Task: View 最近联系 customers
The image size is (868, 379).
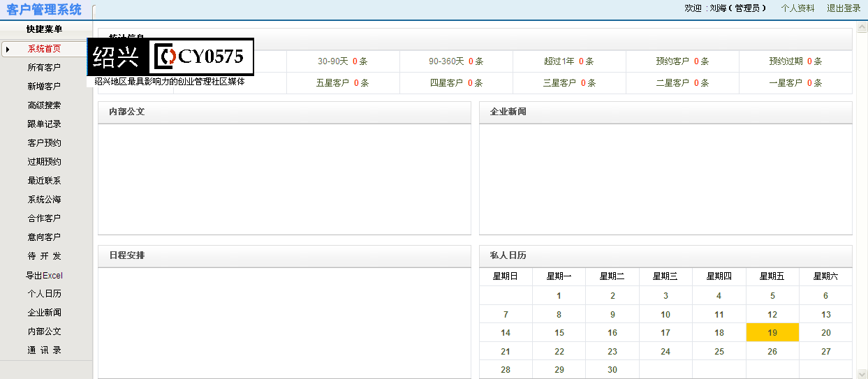Action: pyautogui.click(x=44, y=181)
